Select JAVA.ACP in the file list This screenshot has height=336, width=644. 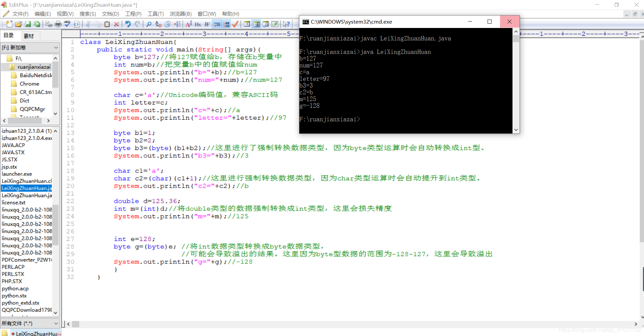point(13,145)
